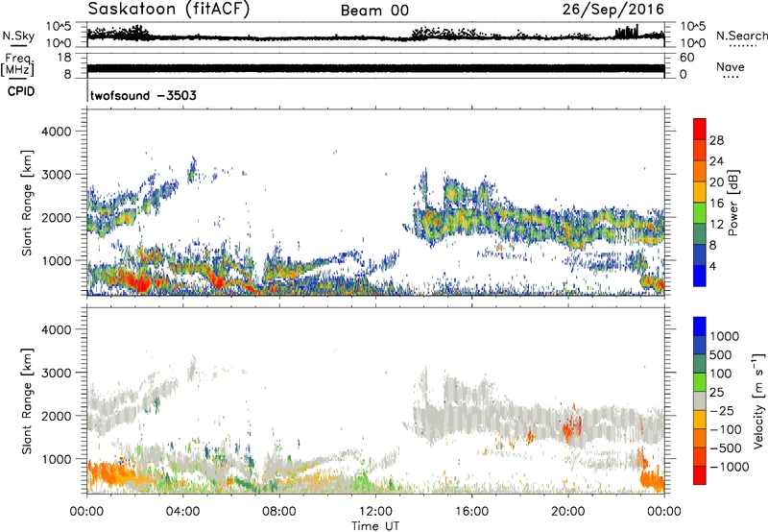Click the "04:00" time axis label

tap(182, 512)
